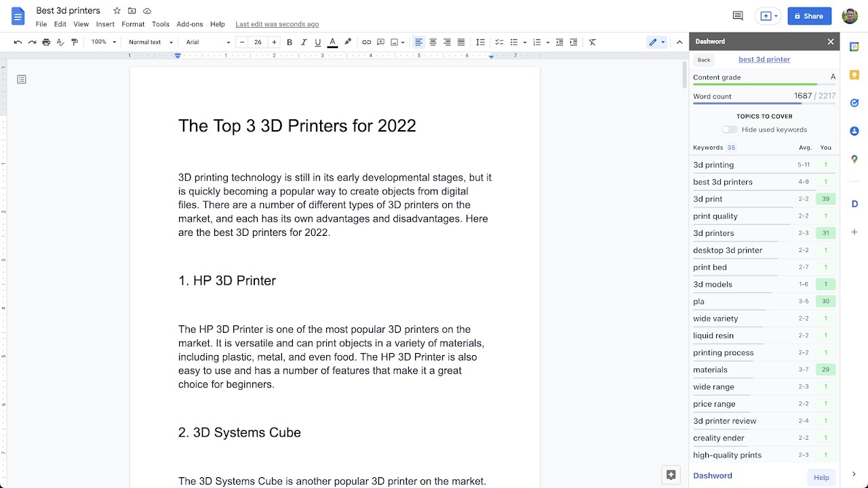Decrease font size with minus button

[x=242, y=42]
